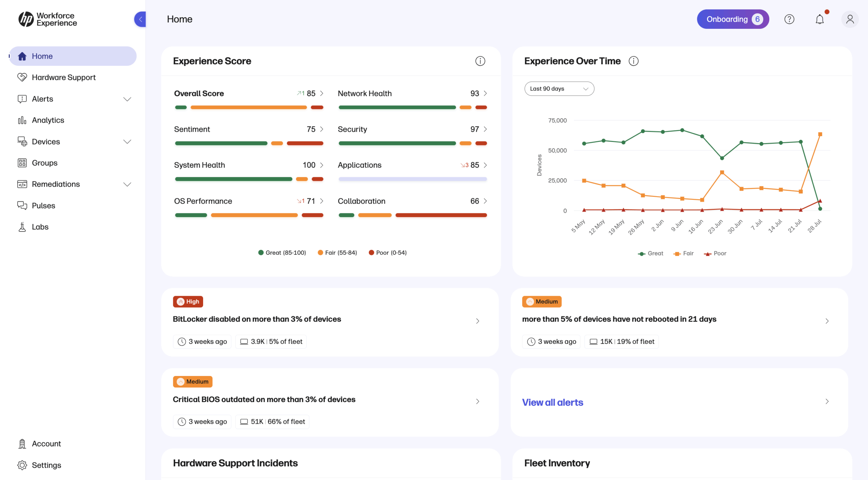Toggle the Great series in chart legend

(x=651, y=253)
